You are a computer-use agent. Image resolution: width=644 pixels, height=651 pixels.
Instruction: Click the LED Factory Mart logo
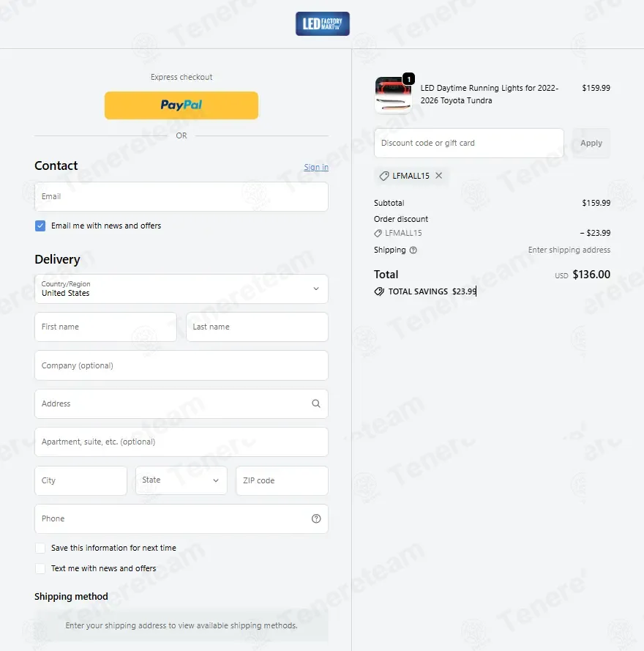[323, 23]
